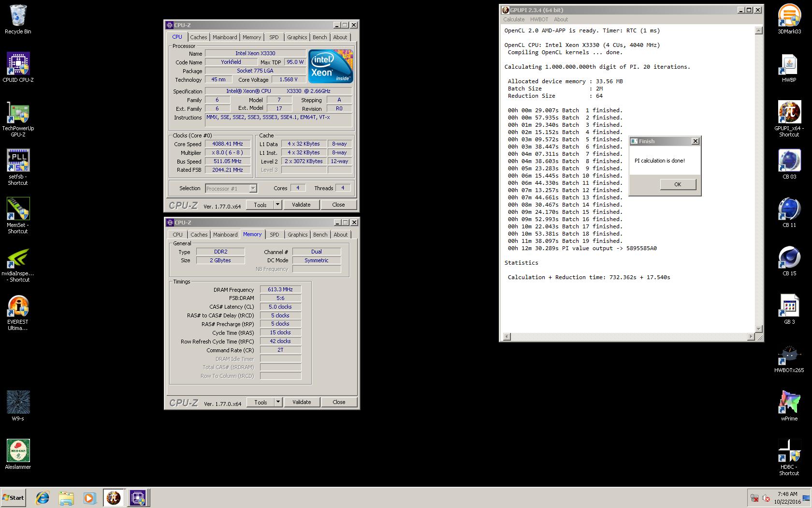Expand the Processor #1 selection dropdown
This screenshot has height=508, width=812.
(x=253, y=189)
